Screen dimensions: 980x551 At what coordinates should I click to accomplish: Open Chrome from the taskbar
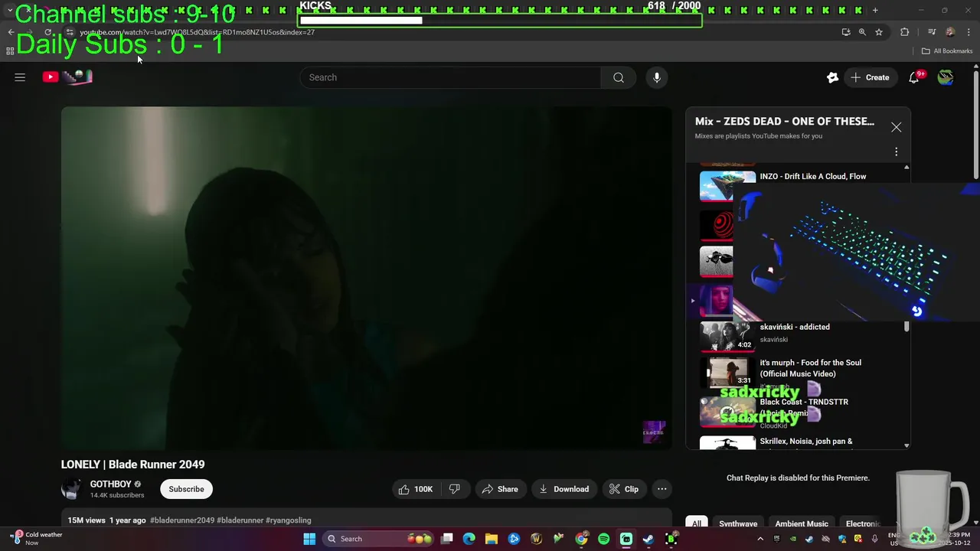[581, 539]
